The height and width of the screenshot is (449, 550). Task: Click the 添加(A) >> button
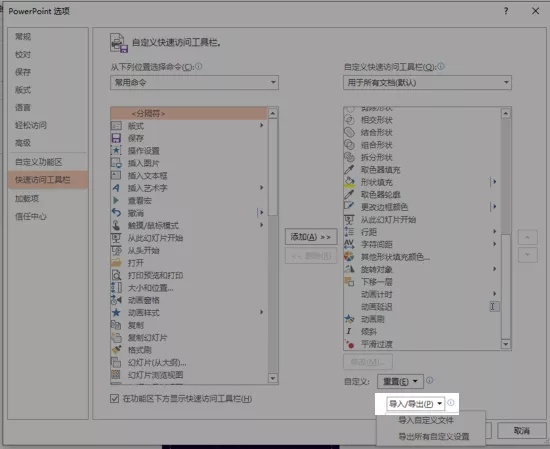coord(311,237)
